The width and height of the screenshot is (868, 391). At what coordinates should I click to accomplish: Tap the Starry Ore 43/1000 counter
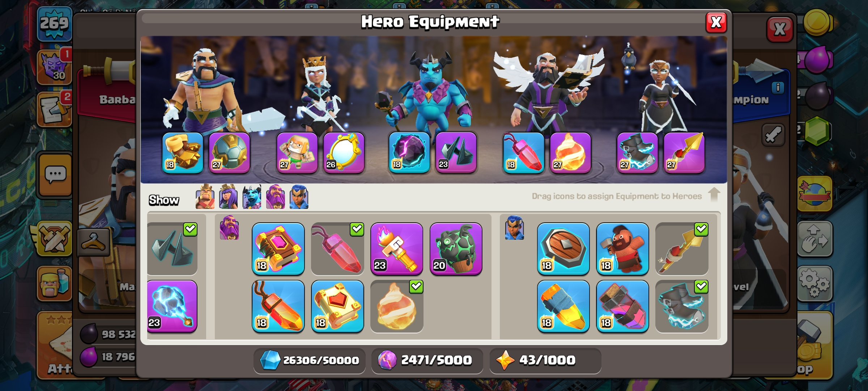[x=545, y=360]
